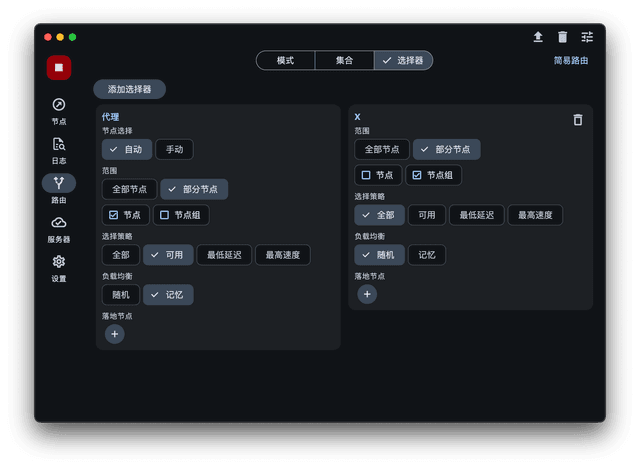Select 最高速度 strategy in X panel
The width and height of the screenshot is (640, 468).
coord(535,215)
